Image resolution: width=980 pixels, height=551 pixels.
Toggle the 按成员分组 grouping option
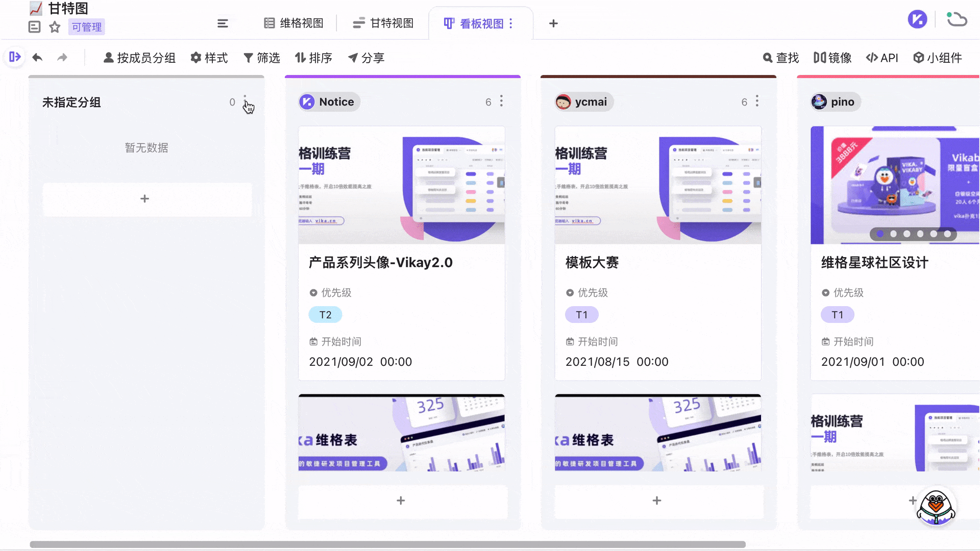click(x=139, y=58)
